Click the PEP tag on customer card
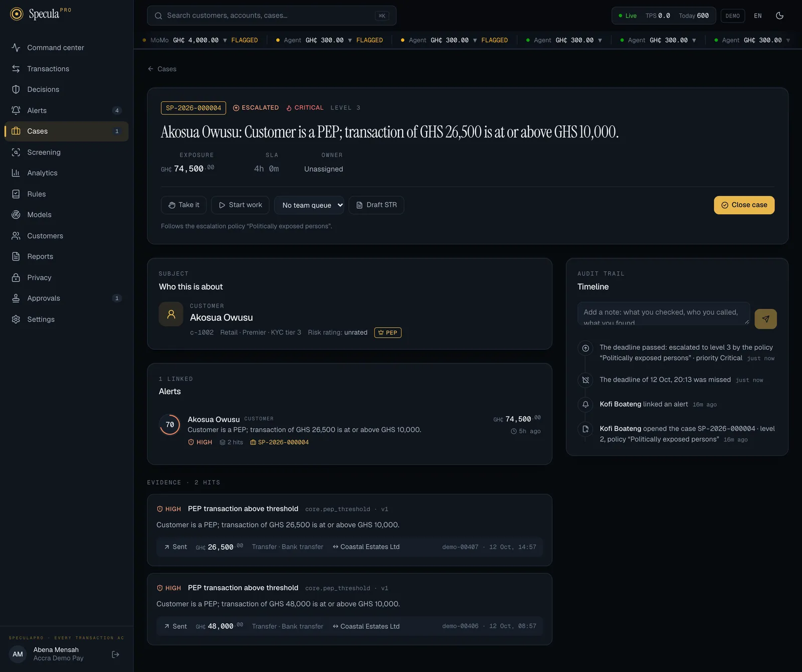This screenshot has height=672, width=802. point(388,332)
